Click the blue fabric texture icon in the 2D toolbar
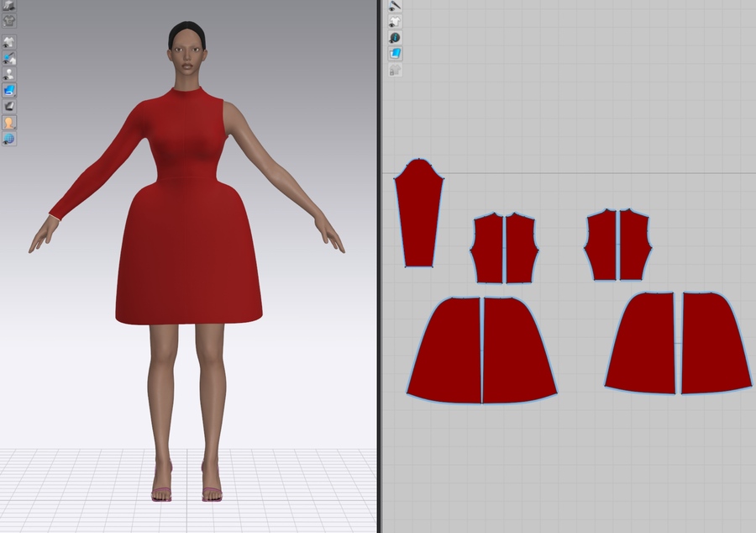756x533 pixels. [x=396, y=54]
